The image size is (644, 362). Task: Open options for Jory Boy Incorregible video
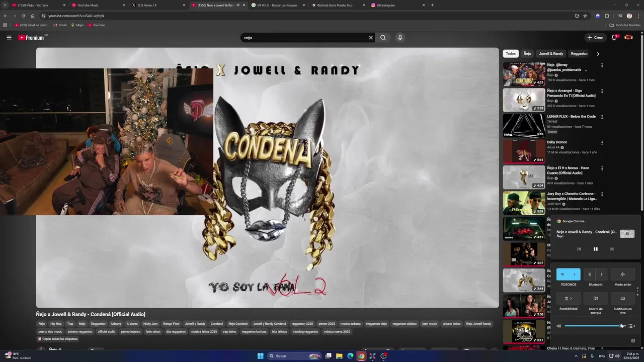[x=602, y=194]
